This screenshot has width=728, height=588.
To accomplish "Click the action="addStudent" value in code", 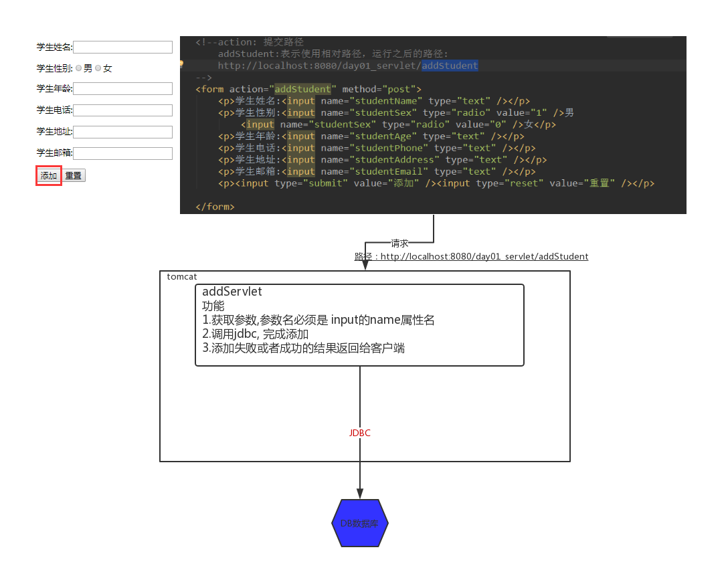I will tap(302, 89).
